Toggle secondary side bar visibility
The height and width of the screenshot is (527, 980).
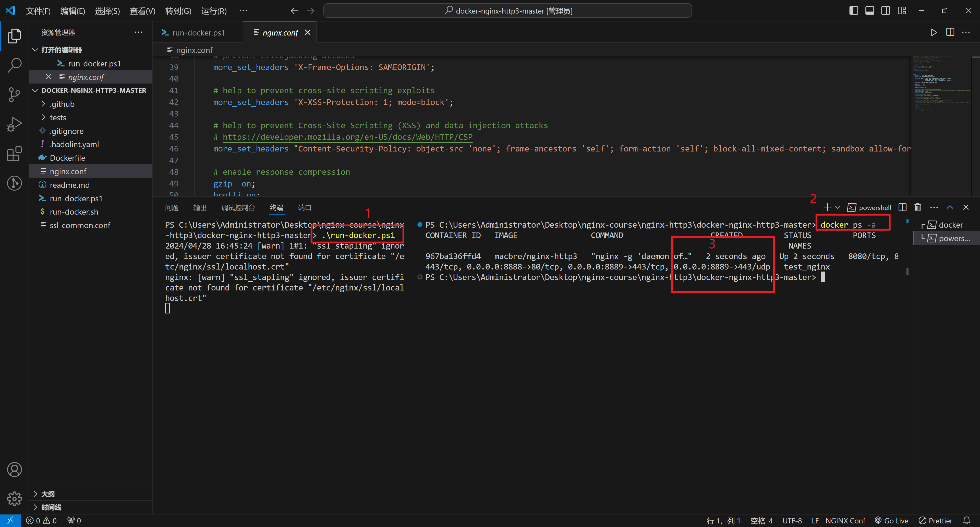(885, 11)
